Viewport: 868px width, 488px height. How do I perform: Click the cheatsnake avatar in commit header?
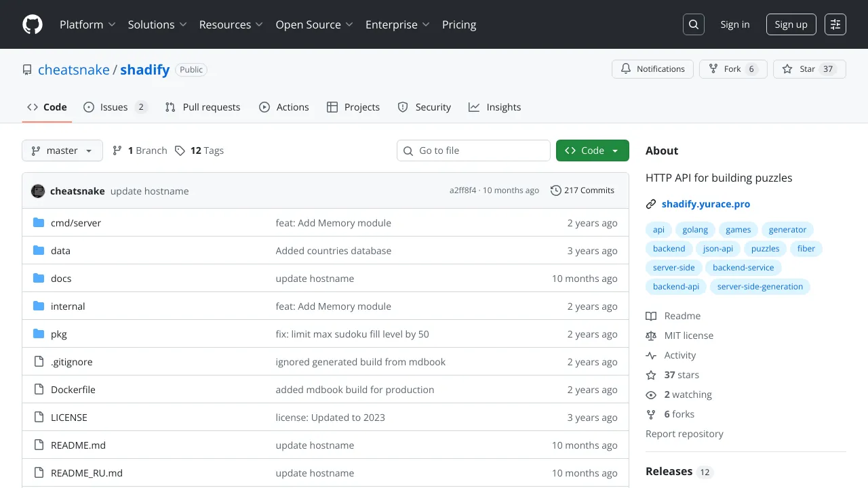pos(38,191)
